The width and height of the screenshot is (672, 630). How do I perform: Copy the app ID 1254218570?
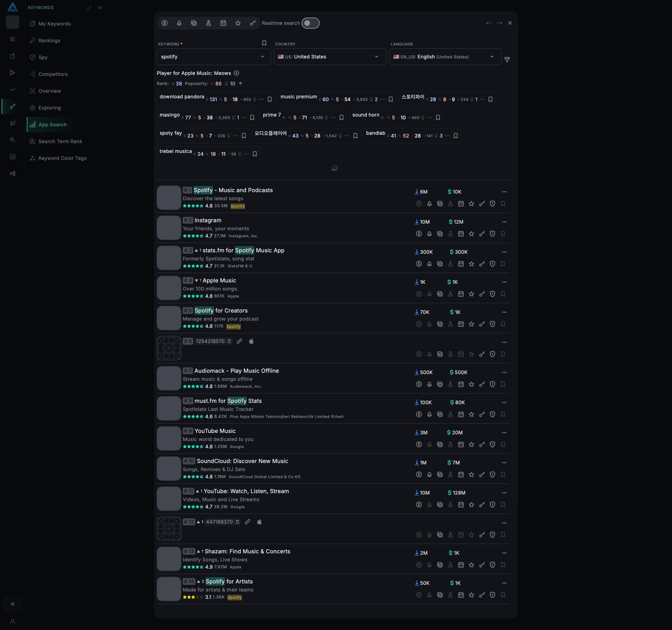(229, 341)
